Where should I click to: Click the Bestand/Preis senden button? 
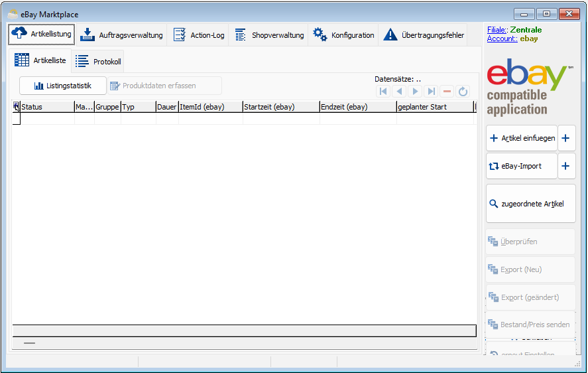[530, 325]
